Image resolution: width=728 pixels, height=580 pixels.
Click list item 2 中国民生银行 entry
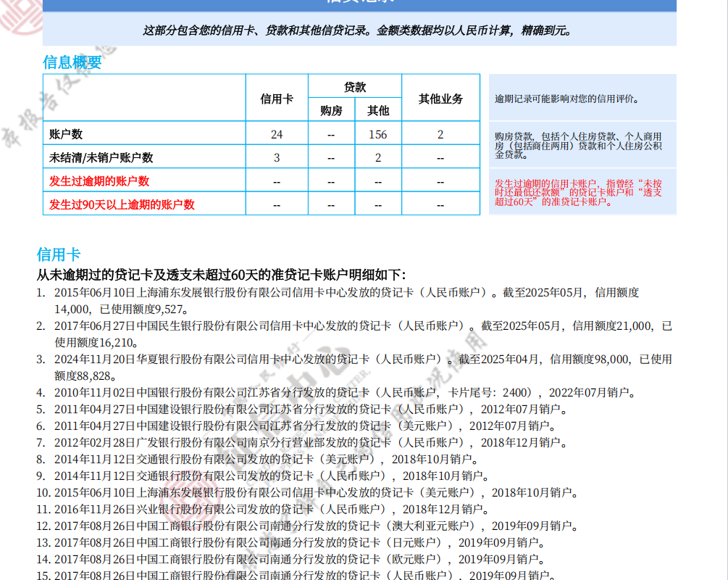coord(354,334)
